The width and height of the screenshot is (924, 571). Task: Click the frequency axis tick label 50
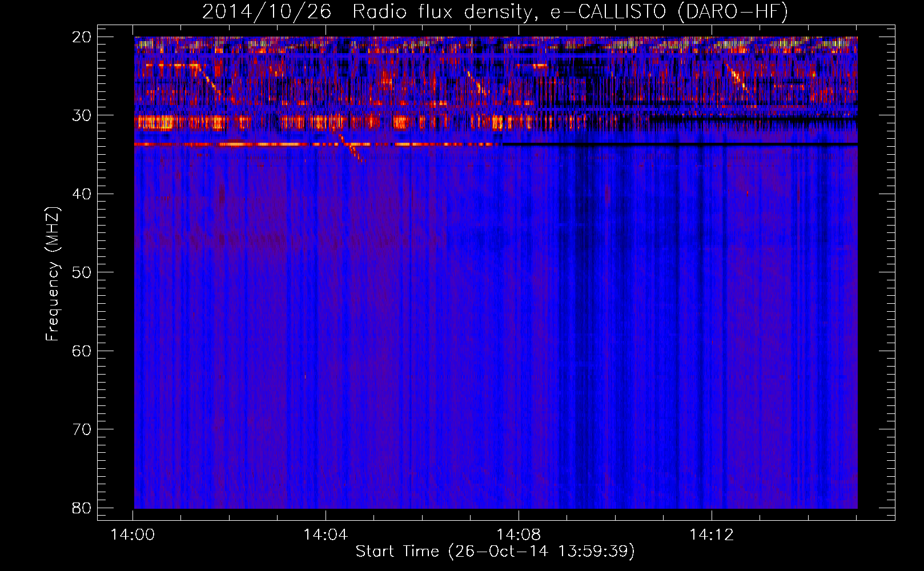(82, 272)
